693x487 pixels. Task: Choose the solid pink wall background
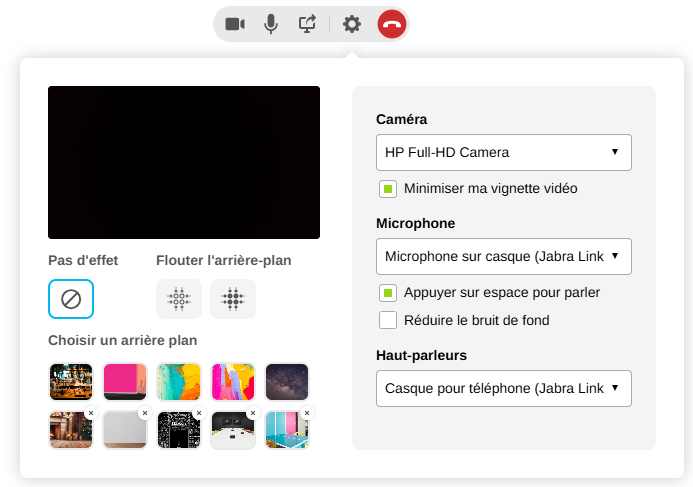click(x=125, y=381)
